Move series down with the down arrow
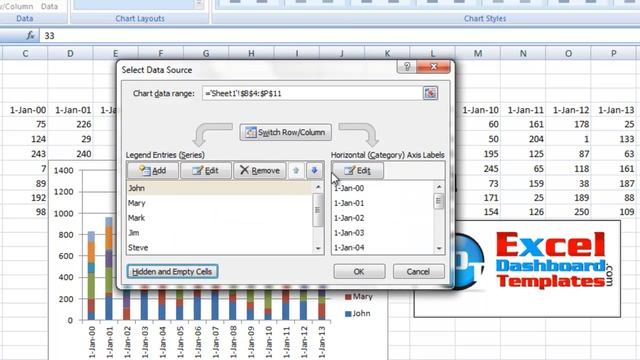 pos(314,171)
